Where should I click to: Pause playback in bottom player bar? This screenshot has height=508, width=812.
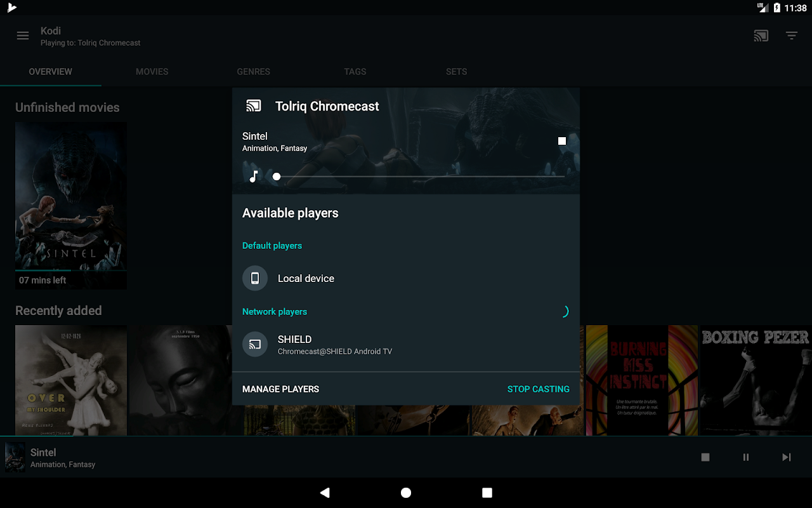(746, 457)
